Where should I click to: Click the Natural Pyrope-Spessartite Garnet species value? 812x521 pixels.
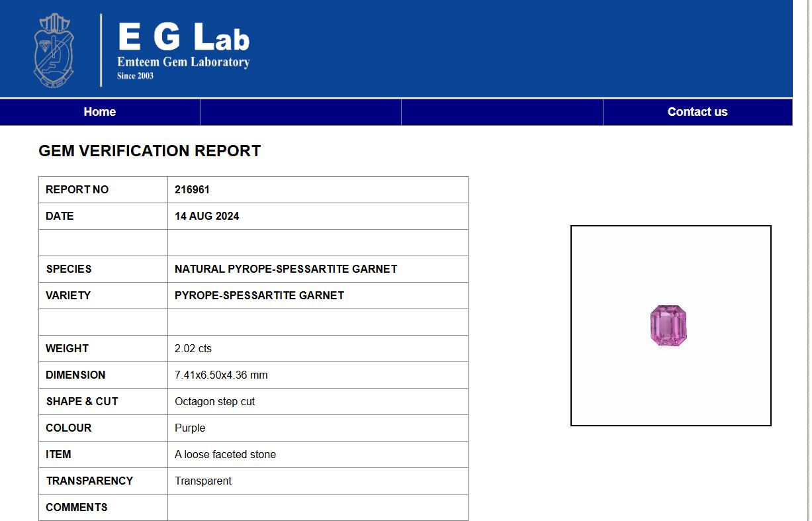pyautogui.click(x=286, y=269)
